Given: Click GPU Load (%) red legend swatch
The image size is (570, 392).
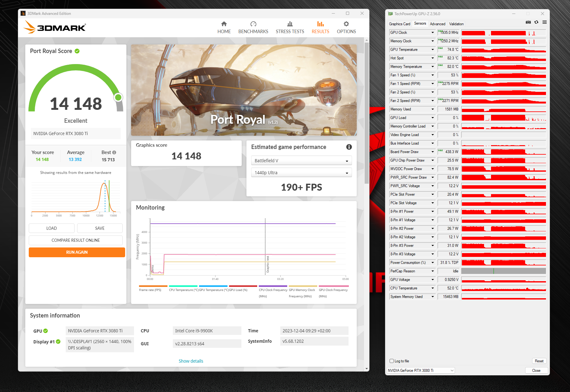Looking at the screenshot, I should [243, 286].
